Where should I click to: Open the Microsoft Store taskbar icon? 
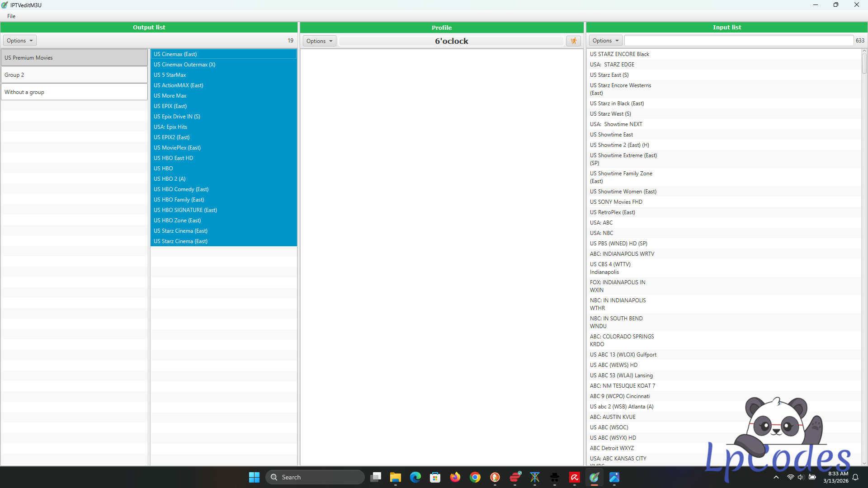pyautogui.click(x=435, y=477)
